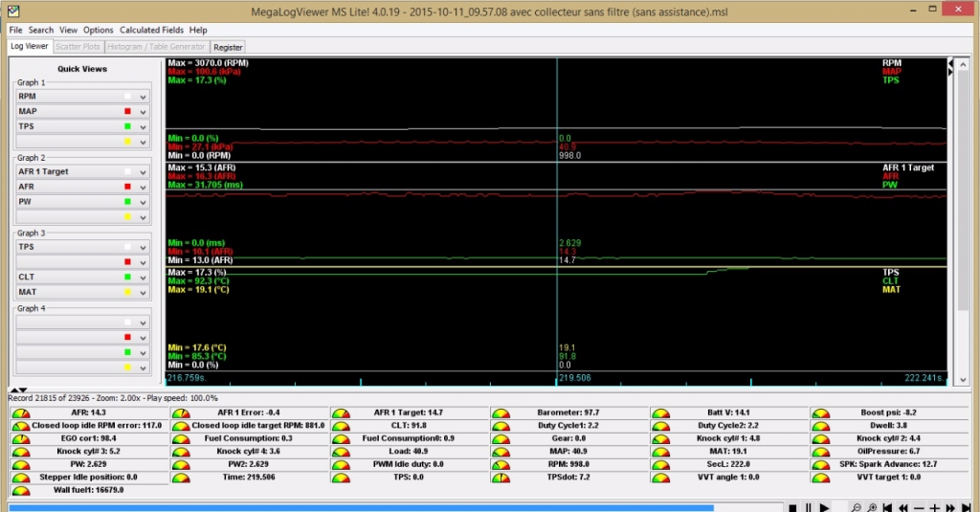
Task: Switch to the Register tab
Action: [x=228, y=47]
